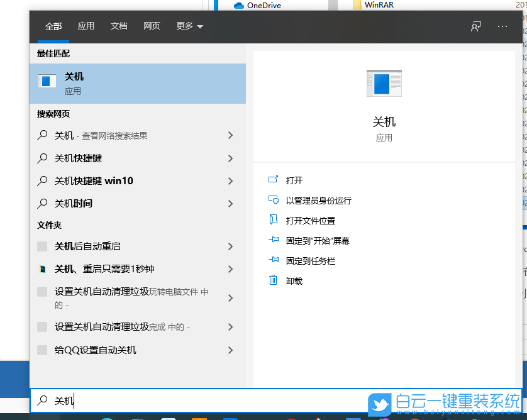This screenshot has height=420, width=527.
Task: Expand the 给QQ设置自动关机 suggestion arrow
Action: 230,350
